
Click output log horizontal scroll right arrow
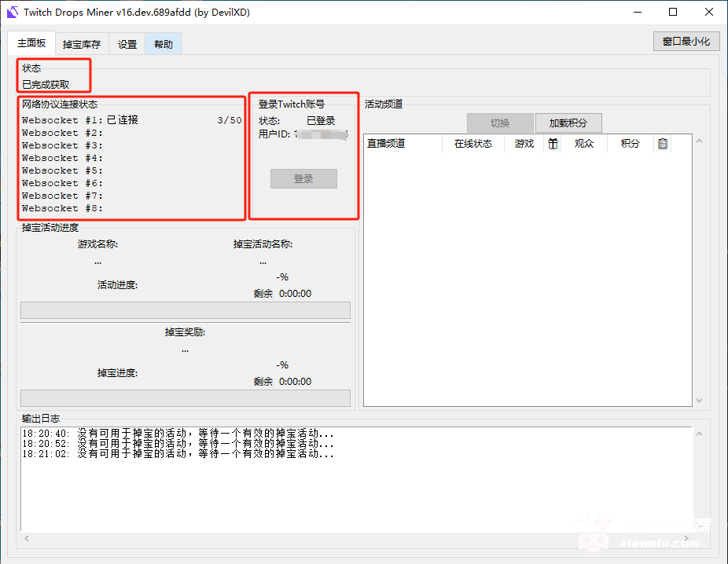pos(686,539)
